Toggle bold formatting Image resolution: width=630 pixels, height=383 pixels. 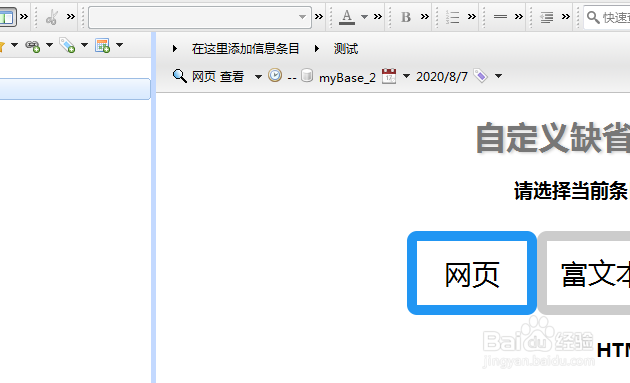pyautogui.click(x=406, y=17)
